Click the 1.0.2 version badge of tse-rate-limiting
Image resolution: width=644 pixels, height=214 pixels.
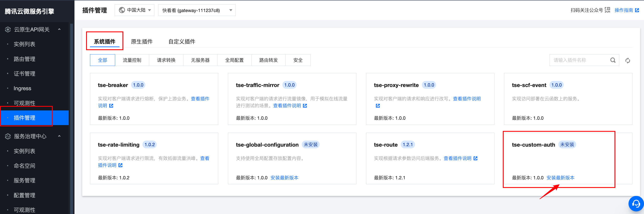[150, 145]
